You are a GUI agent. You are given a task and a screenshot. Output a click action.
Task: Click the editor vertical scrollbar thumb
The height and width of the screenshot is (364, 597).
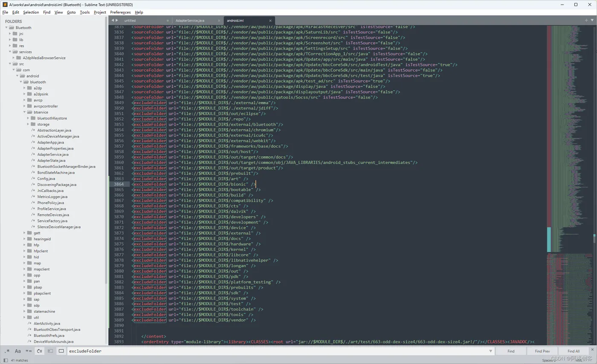pos(594,238)
